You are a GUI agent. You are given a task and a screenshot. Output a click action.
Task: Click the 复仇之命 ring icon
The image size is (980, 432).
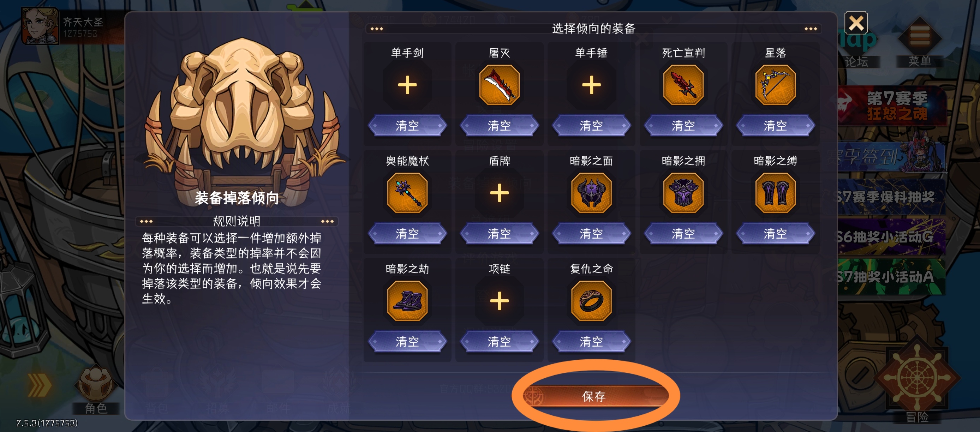(591, 301)
